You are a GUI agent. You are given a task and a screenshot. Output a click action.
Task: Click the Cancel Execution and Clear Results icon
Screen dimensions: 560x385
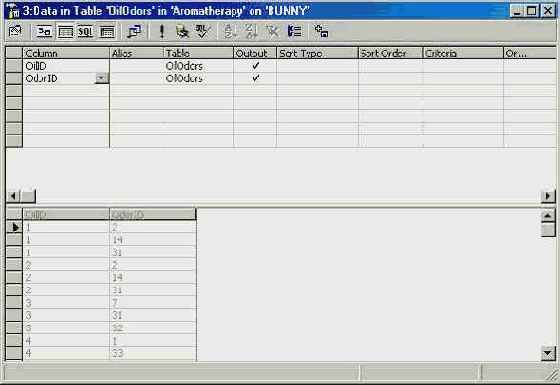[x=182, y=31]
